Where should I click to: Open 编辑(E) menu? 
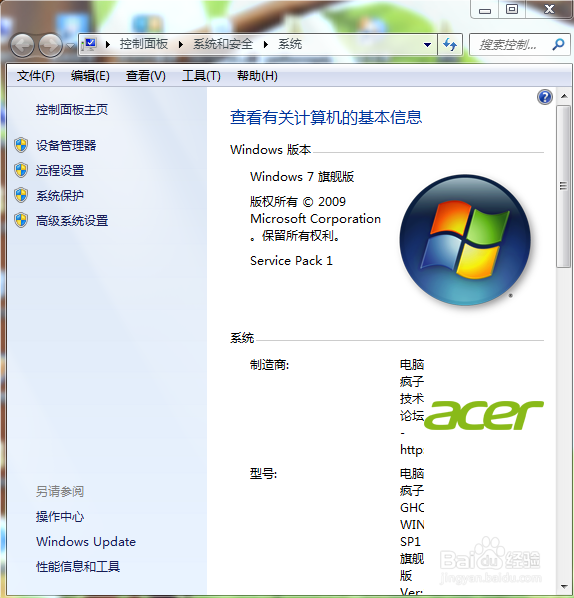(x=90, y=76)
